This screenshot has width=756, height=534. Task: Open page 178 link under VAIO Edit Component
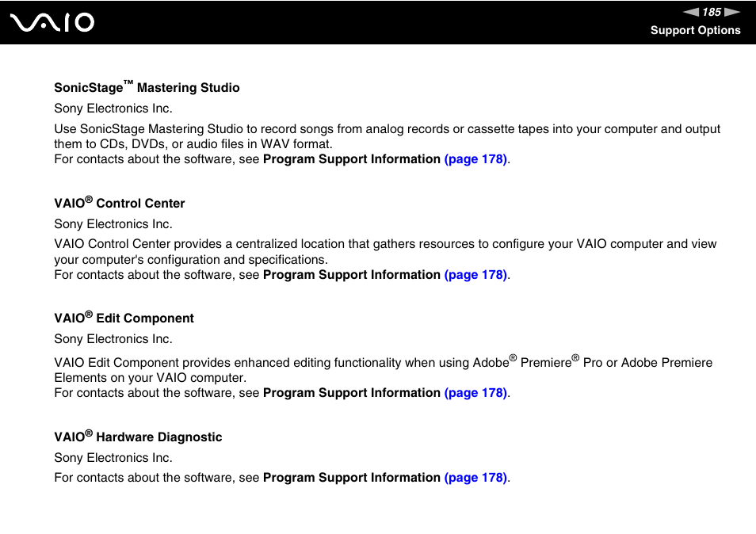(x=475, y=393)
